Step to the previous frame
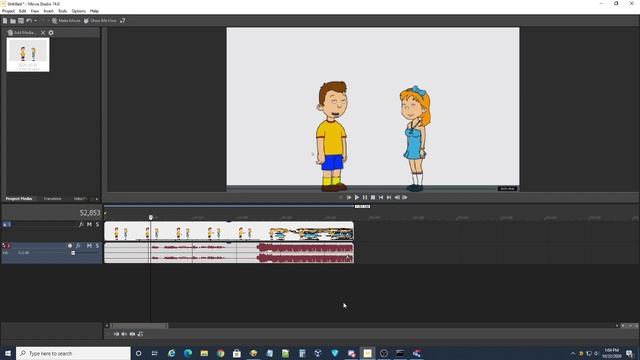 397,198
